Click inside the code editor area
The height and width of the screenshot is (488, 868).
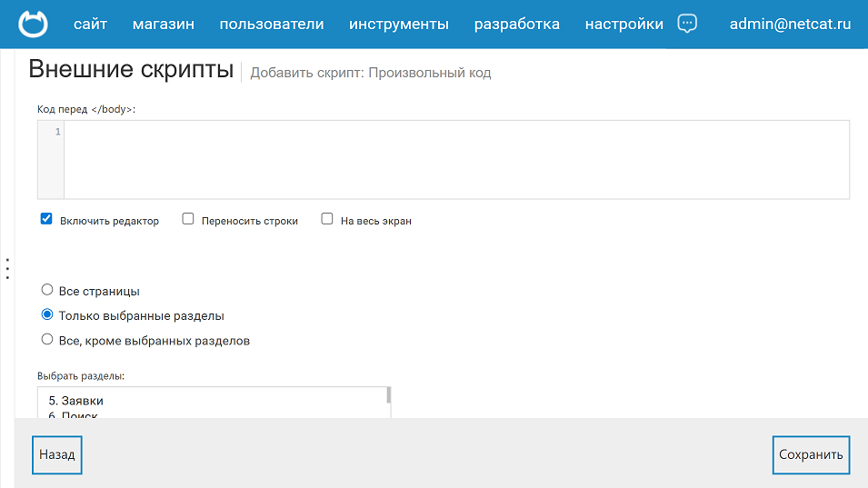454,159
